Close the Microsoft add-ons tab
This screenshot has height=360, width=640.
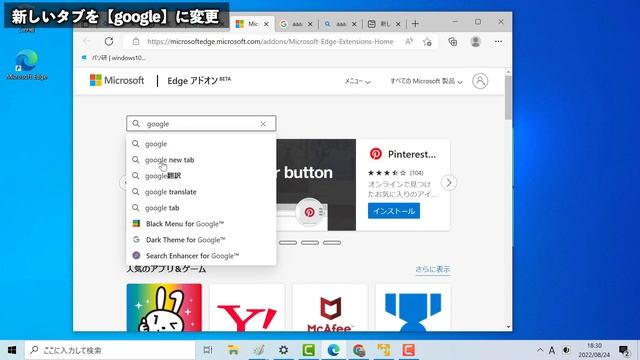pyautogui.click(x=266, y=24)
